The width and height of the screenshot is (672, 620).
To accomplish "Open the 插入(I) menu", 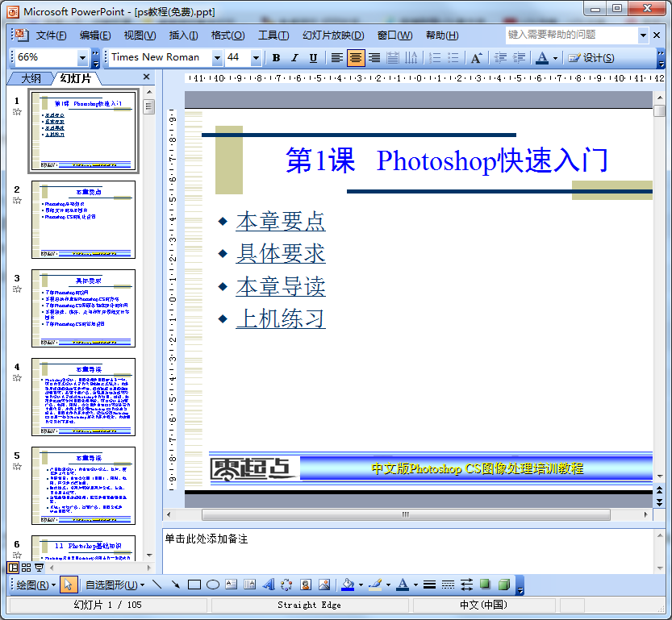I will pyautogui.click(x=183, y=35).
